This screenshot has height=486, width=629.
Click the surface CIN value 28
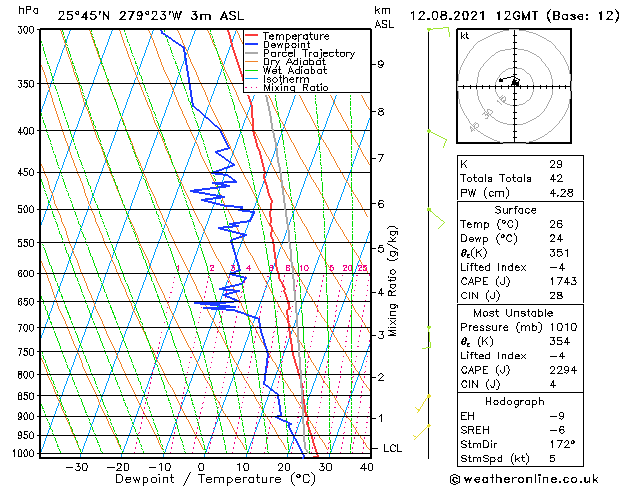tap(556, 296)
